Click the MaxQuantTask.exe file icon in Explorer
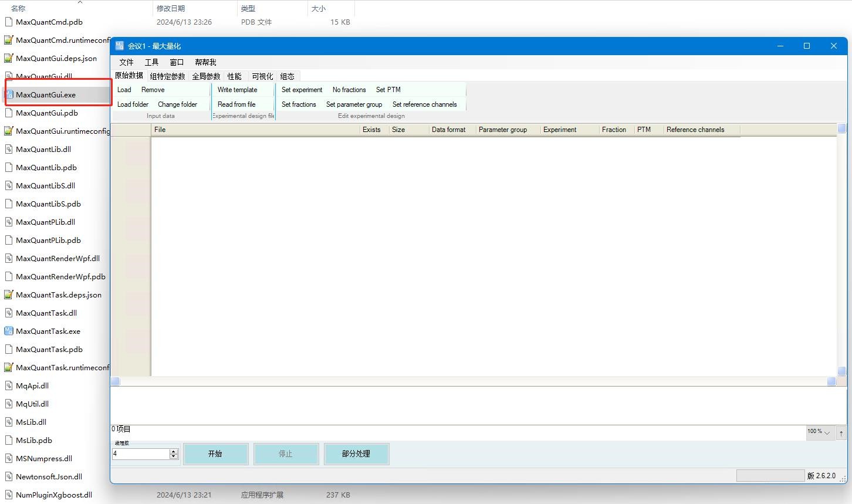852x504 pixels. [x=8, y=331]
